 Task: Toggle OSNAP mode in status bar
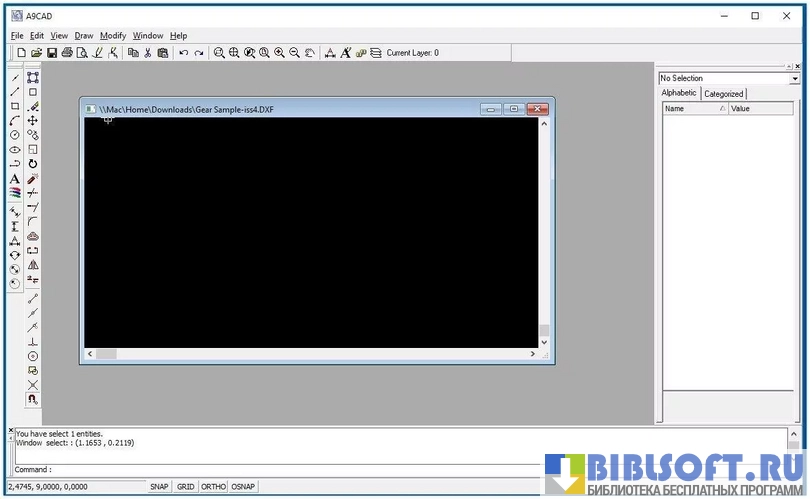[243, 487]
